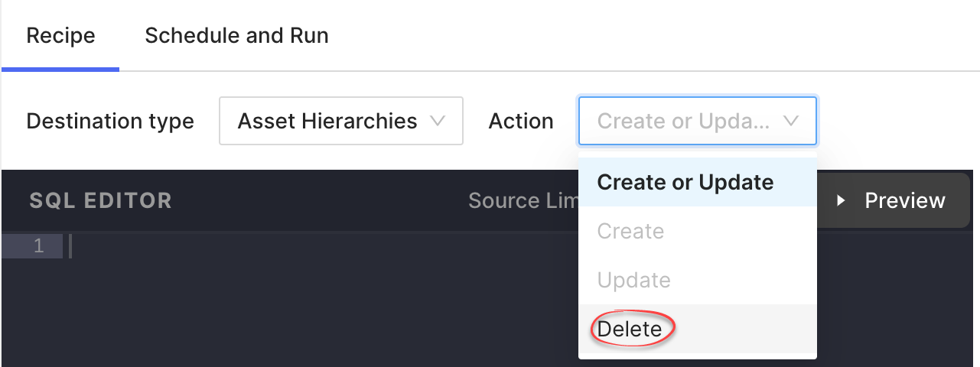Switch to the Recipe tab

(x=60, y=35)
